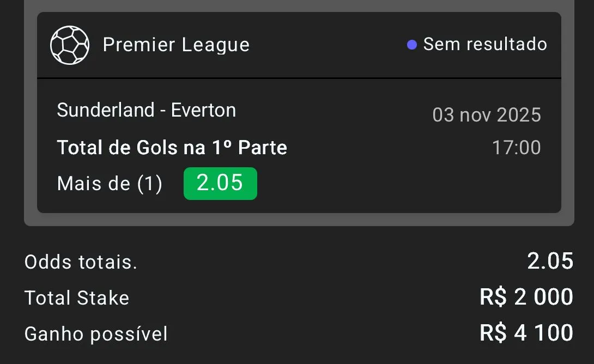
Task: Click the gray frame below the bet card
Action: coord(299,220)
